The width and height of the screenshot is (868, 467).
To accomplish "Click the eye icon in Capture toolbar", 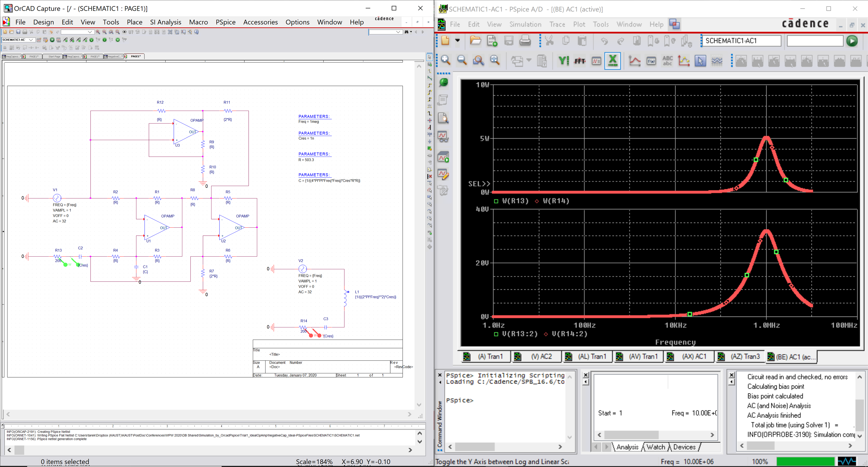I will click(x=124, y=32).
